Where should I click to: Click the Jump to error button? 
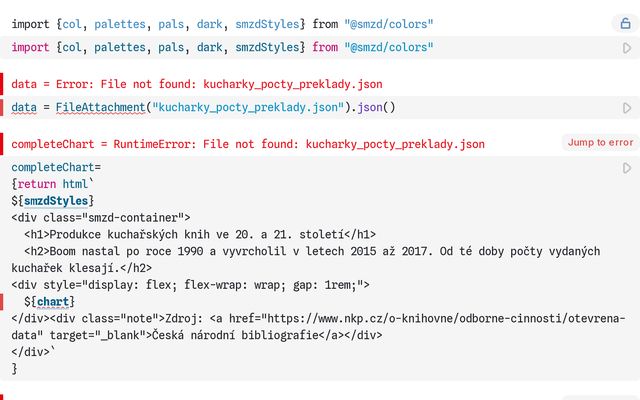point(600,142)
